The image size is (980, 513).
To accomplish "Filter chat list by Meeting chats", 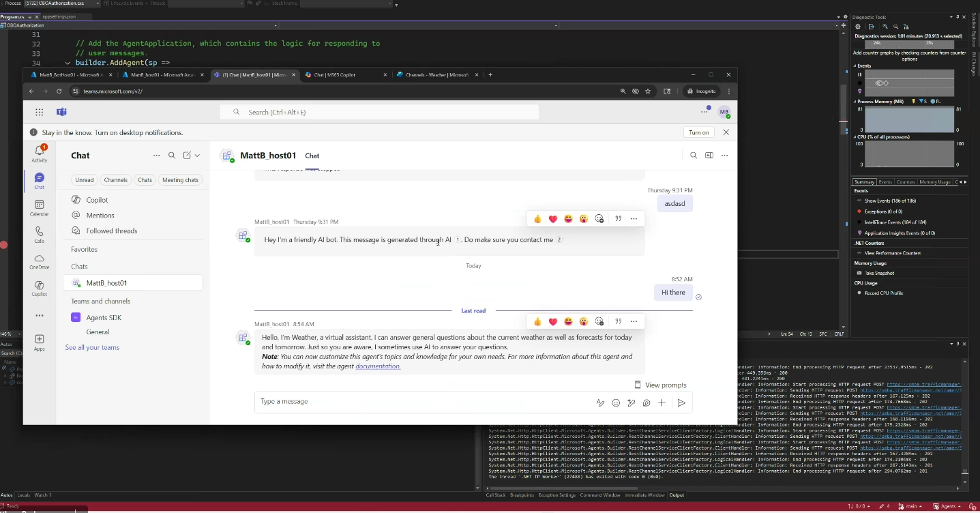I will point(181,180).
